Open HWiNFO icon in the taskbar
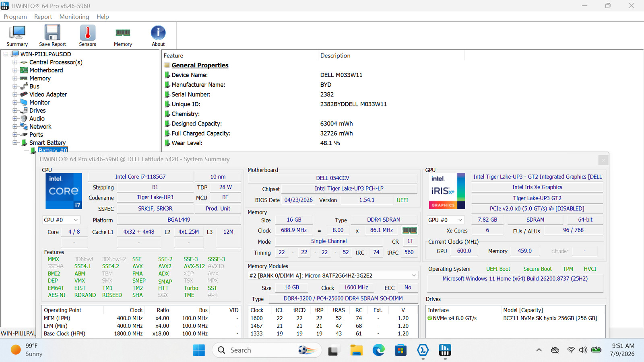The width and height of the screenshot is (644, 362). coord(445,350)
